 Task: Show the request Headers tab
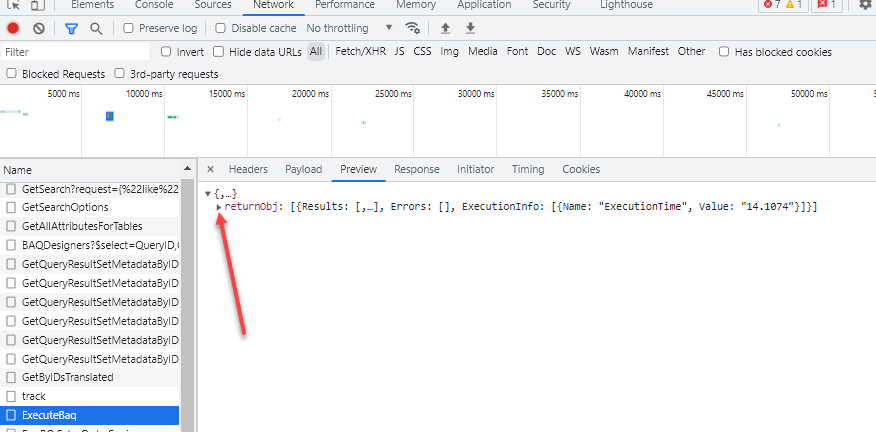tap(248, 169)
